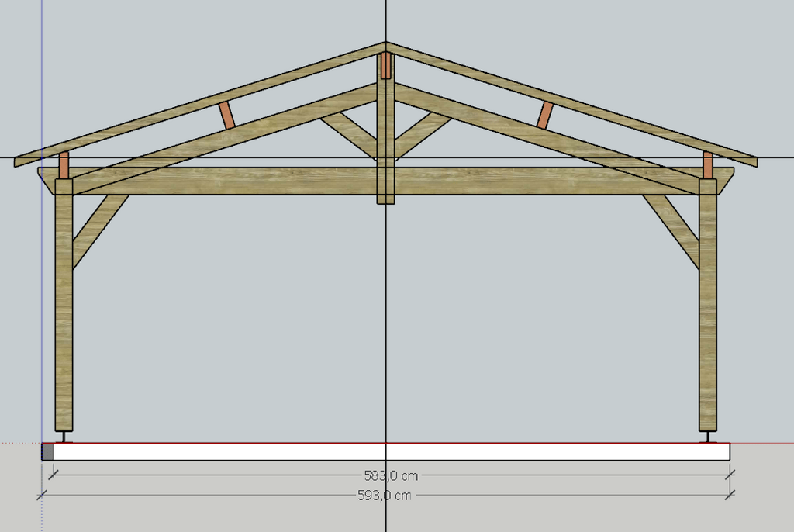Image resolution: width=794 pixels, height=532 pixels.
Task: Select the right outer roof rafter
Action: pyautogui.click(x=571, y=105)
